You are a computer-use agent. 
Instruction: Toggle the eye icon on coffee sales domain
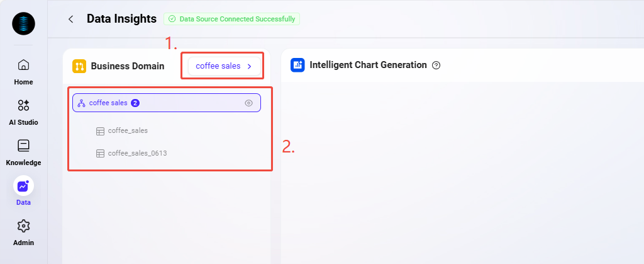click(248, 103)
